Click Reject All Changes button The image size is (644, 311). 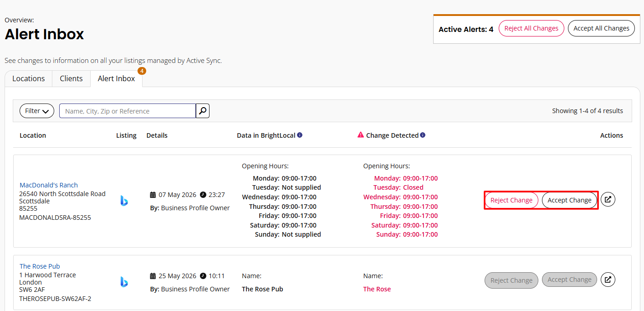click(532, 28)
